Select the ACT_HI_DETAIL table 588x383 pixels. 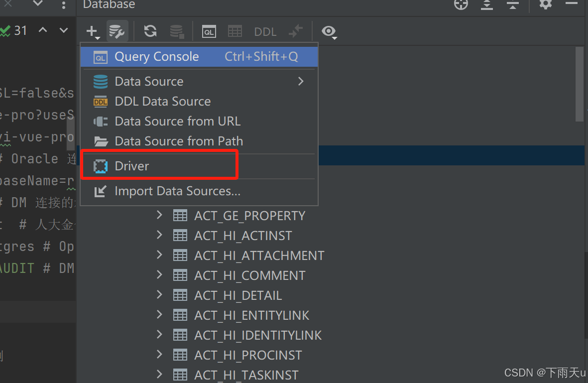click(238, 295)
